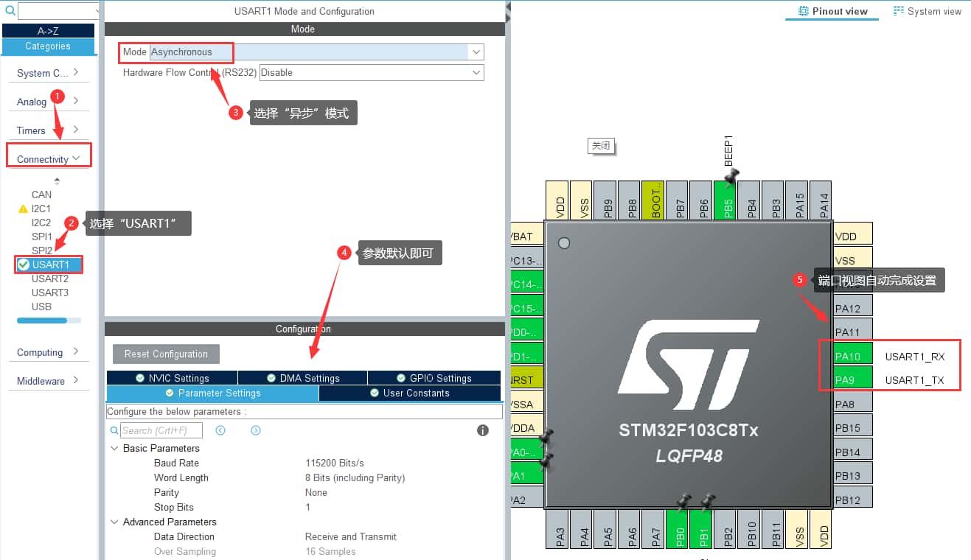Screen dimensions: 971x560
Task: Open the Mode dropdown set to Asynchronous
Action: click(476, 52)
